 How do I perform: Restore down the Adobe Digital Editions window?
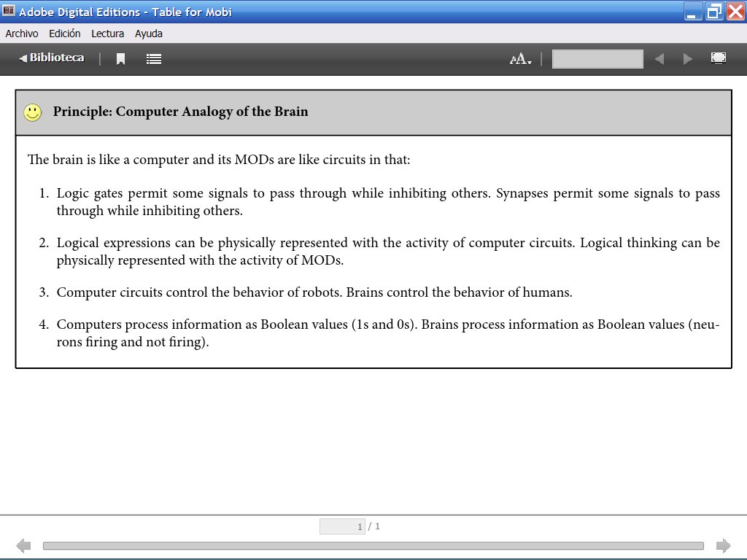[714, 12]
